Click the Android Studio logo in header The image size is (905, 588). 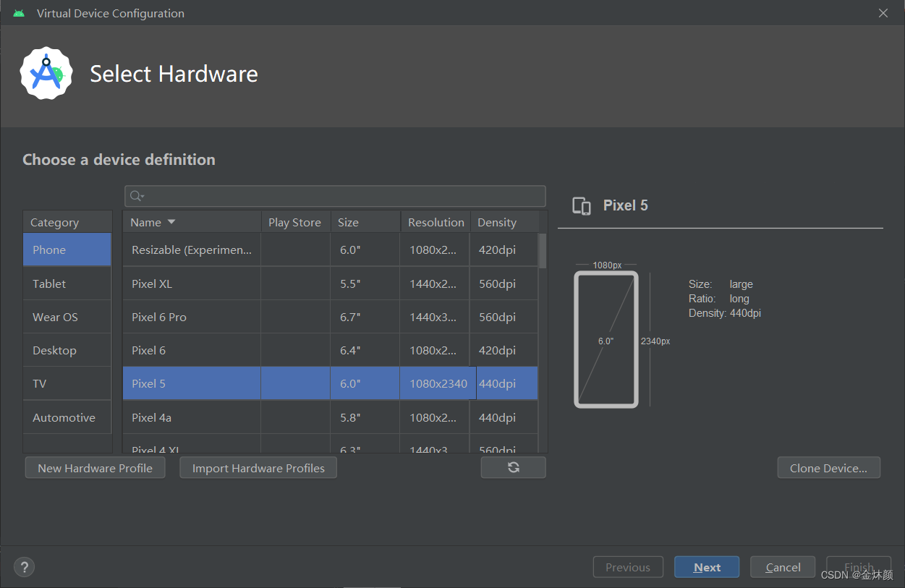46,73
